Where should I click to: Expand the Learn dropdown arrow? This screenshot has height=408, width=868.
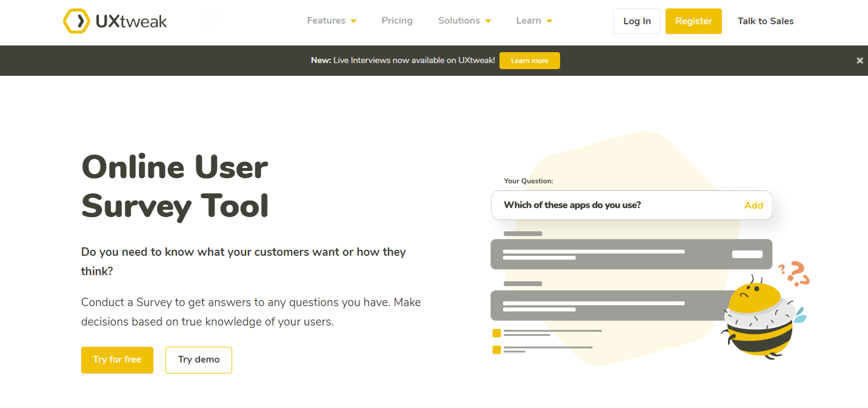pos(549,21)
